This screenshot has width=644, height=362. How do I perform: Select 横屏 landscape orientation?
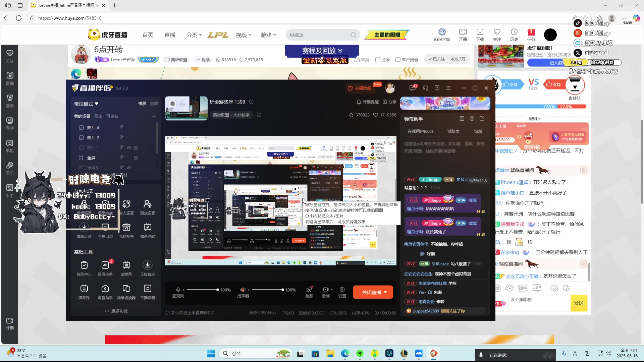142,104
